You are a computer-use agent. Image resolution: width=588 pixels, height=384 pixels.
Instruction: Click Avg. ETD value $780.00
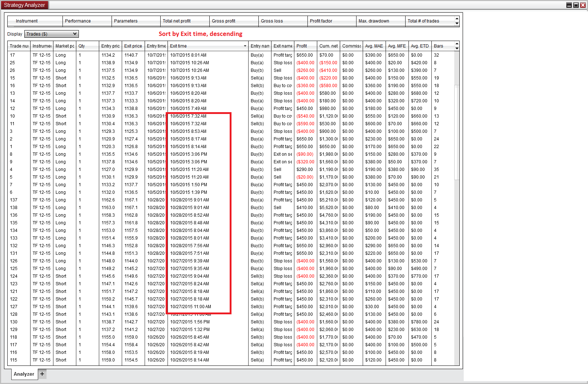tap(420, 322)
